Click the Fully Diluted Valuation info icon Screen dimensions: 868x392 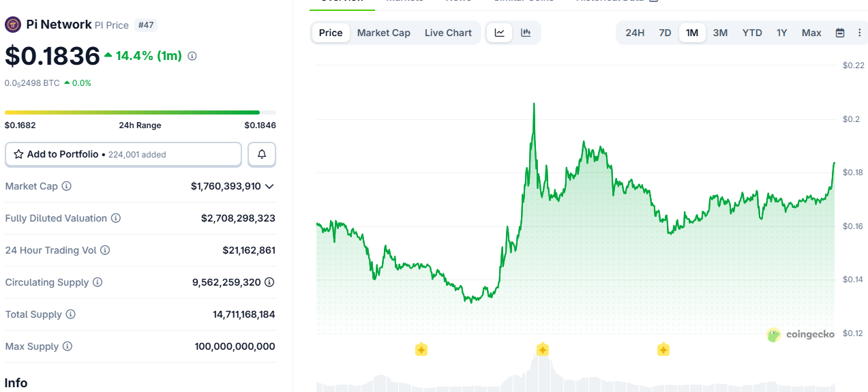click(x=116, y=218)
